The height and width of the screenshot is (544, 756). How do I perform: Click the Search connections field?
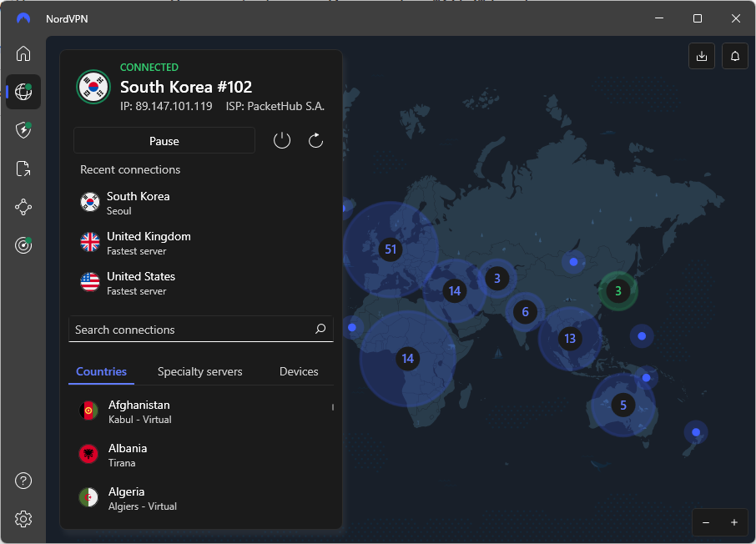[x=200, y=330]
